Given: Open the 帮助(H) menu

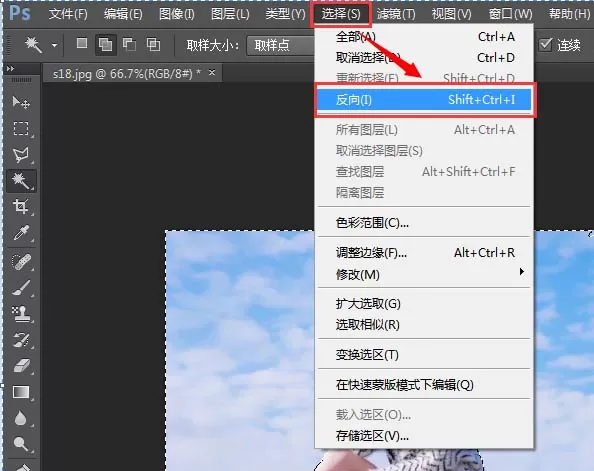Looking at the screenshot, I should coord(569,14).
